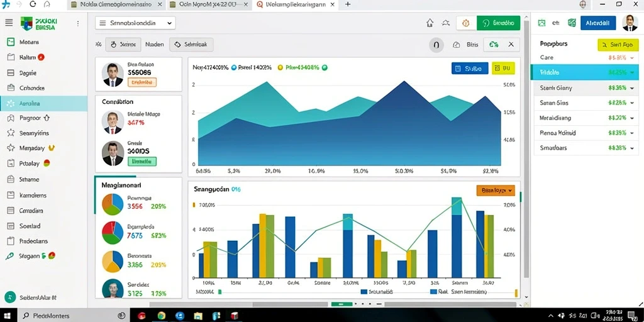Open the three-dot options beside the sidebar logo

(78, 24)
